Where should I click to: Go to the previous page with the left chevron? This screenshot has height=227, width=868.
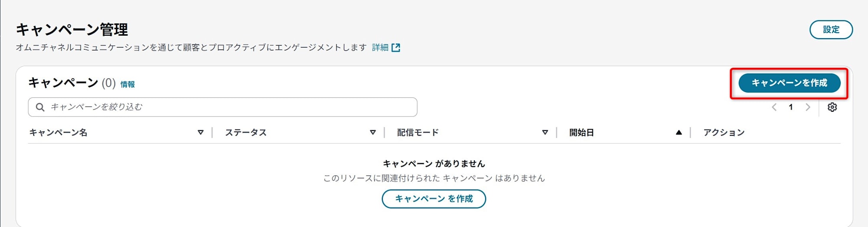(x=774, y=107)
